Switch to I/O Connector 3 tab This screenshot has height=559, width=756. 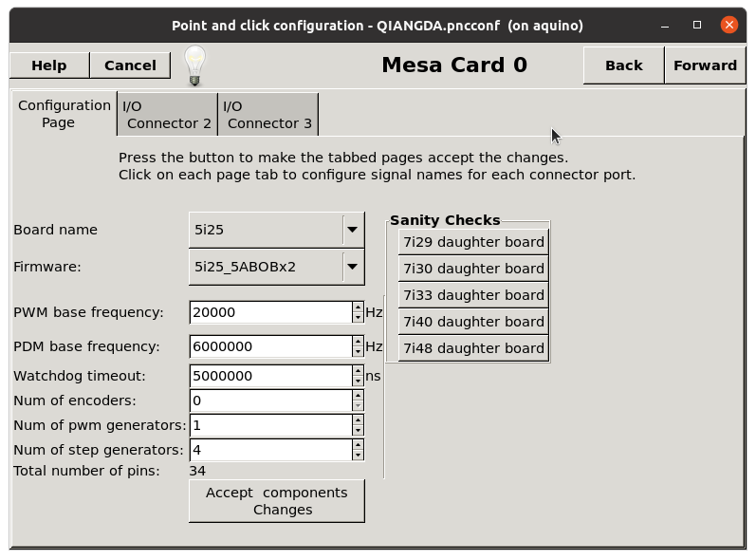(268, 115)
